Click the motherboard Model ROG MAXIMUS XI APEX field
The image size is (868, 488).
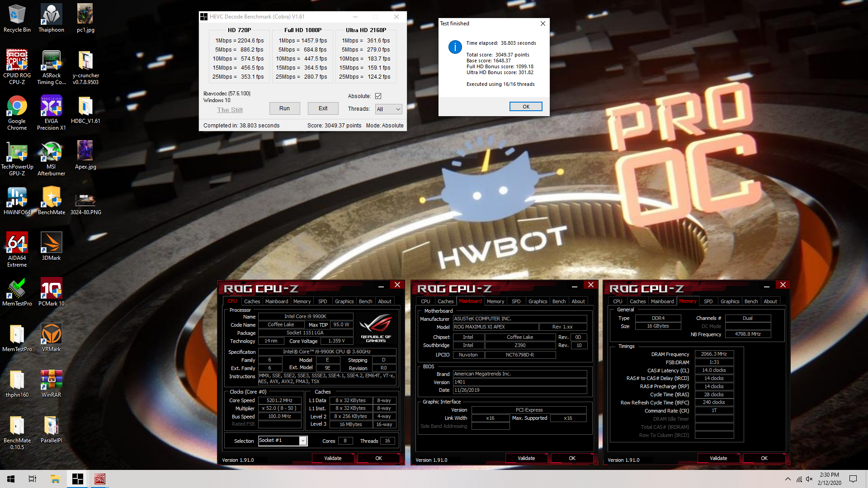click(495, 327)
